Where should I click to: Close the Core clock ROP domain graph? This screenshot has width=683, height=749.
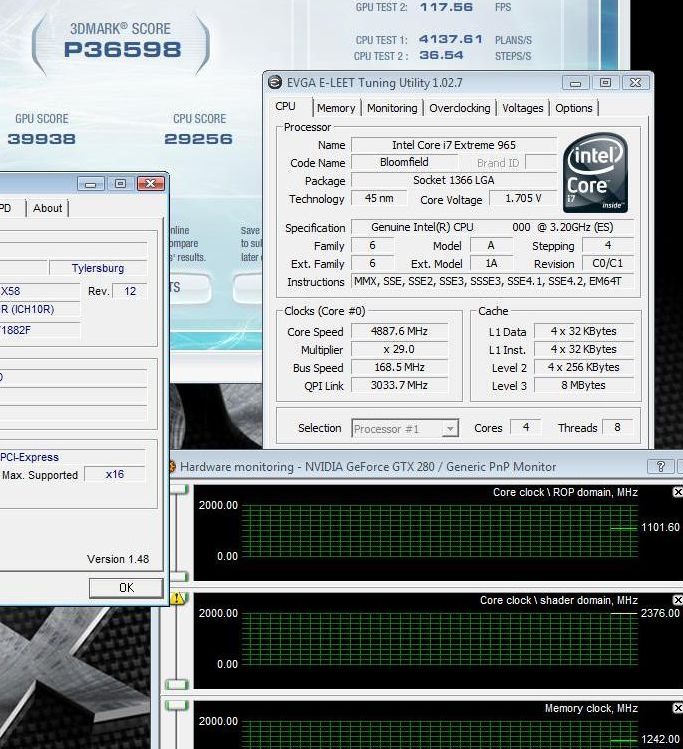pyautogui.click(x=678, y=492)
